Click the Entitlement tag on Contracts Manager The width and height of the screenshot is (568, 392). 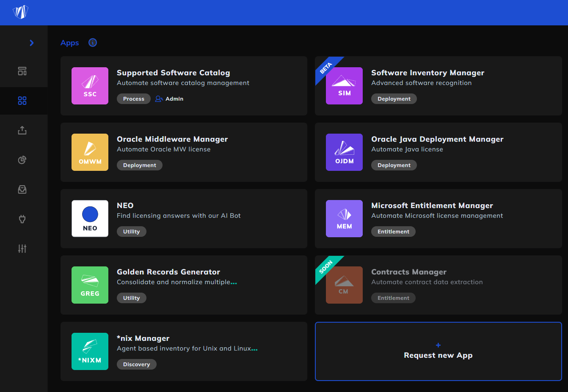click(x=394, y=298)
